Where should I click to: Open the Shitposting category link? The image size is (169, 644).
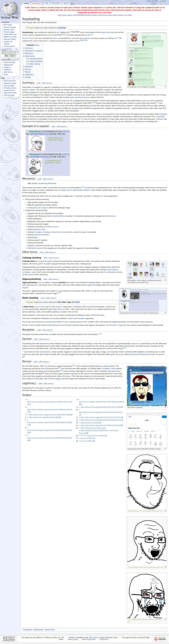click(38, 630)
